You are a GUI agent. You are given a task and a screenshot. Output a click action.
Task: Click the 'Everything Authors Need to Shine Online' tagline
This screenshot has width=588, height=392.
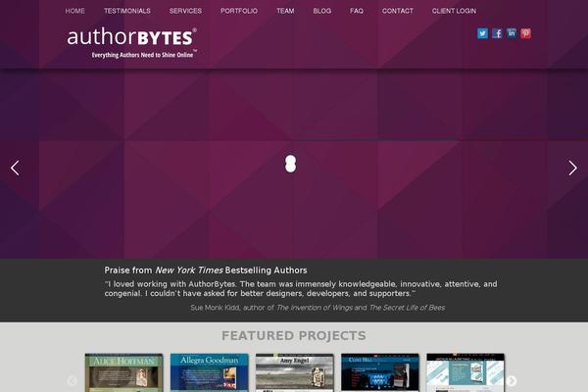pyautogui.click(x=142, y=55)
